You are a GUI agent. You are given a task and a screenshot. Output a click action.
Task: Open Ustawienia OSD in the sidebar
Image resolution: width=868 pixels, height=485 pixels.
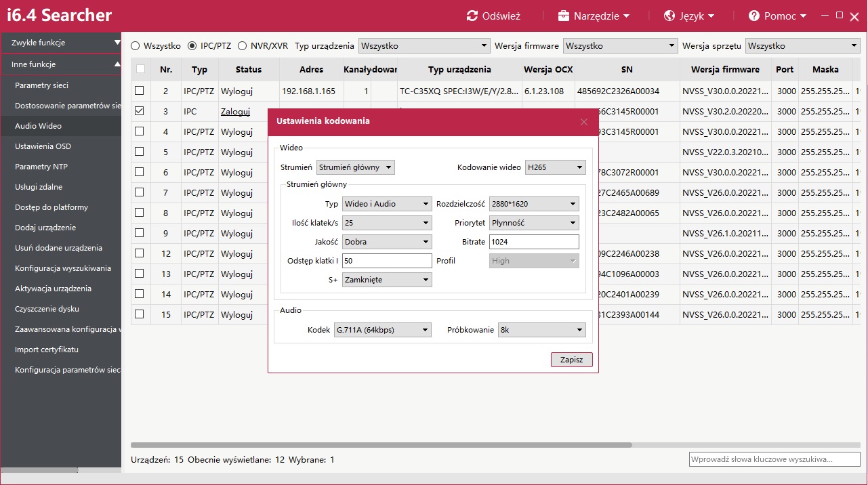(43, 146)
